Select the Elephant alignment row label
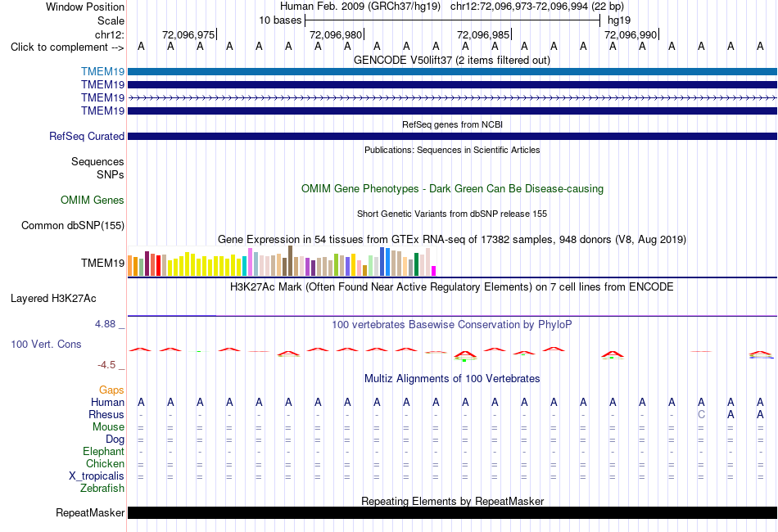The image size is (778, 532). coord(103,451)
